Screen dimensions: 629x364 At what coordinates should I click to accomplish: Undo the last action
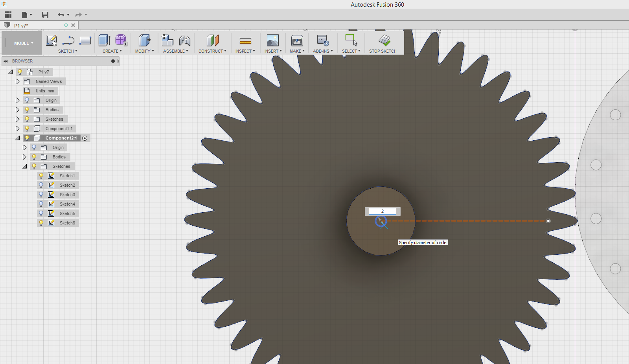point(61,15)
